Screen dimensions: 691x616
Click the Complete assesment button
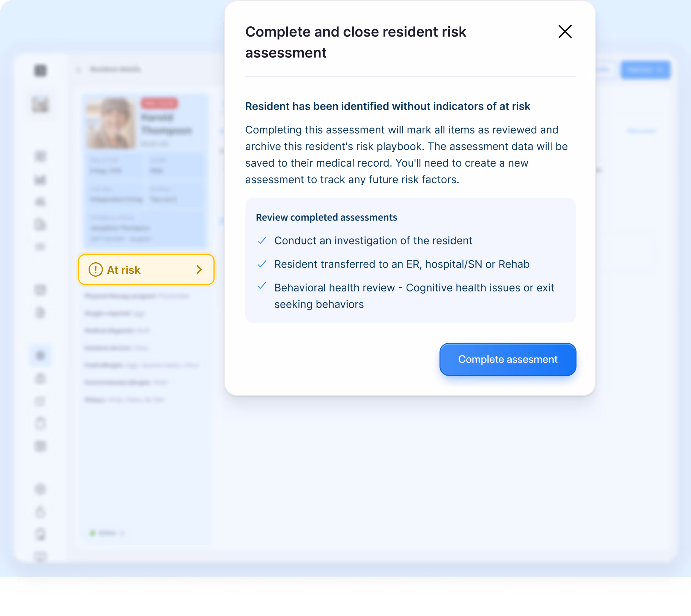[508, 359]
